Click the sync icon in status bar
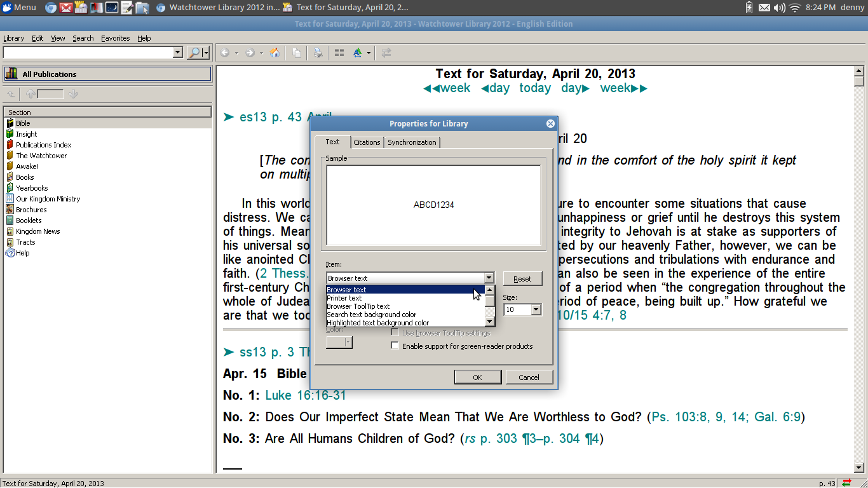This screenshot has width=868, height=488. [846, 483]
